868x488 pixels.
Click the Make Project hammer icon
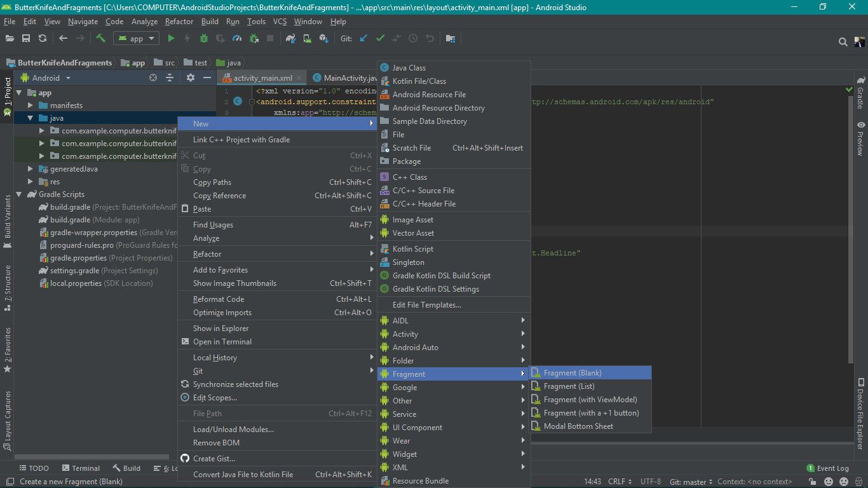tap(100, 38)
